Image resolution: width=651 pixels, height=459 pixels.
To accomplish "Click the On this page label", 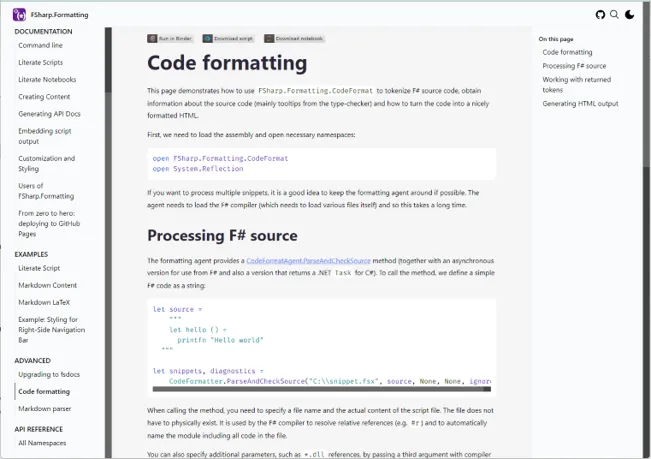I will [556, 39].
